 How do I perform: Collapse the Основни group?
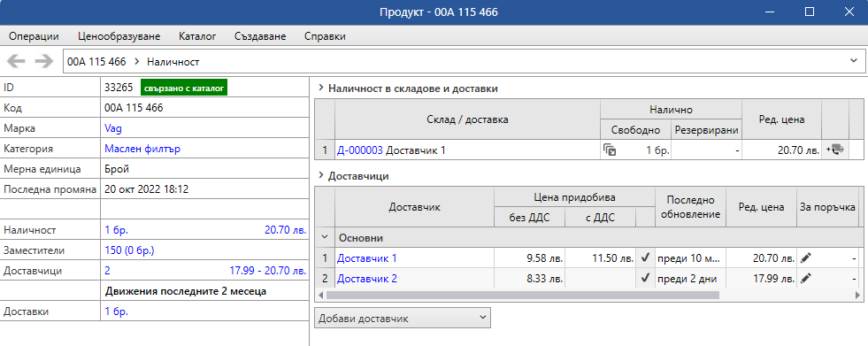pyautogui.click(x=325, y=237)
